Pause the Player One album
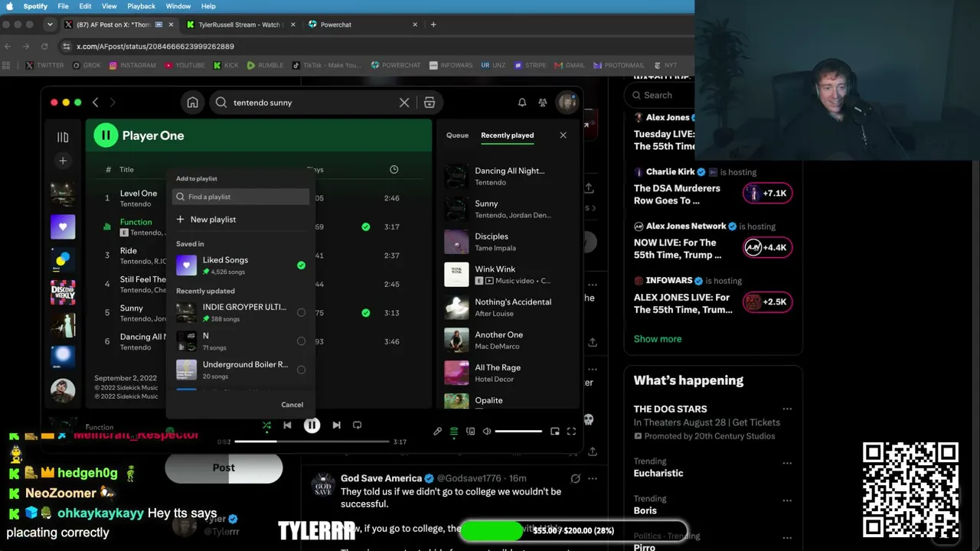Viewport: 980px width, 551px height. coord(106,135)
